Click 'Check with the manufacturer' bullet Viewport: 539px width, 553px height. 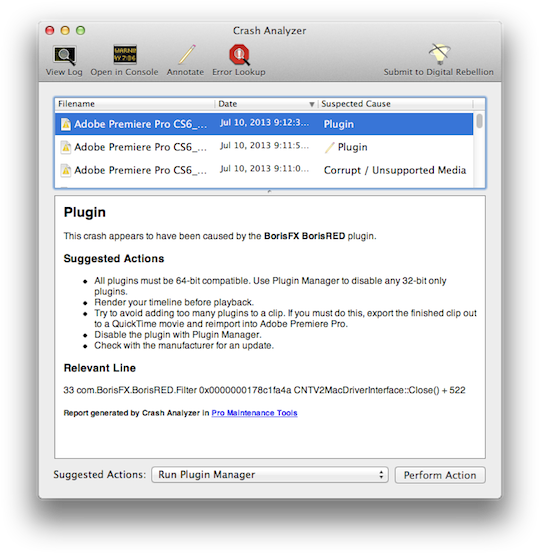tap(184, 345)
